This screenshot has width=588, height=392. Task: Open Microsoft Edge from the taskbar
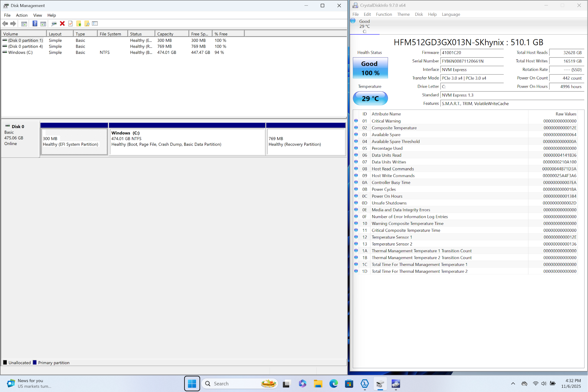(333, 384)
